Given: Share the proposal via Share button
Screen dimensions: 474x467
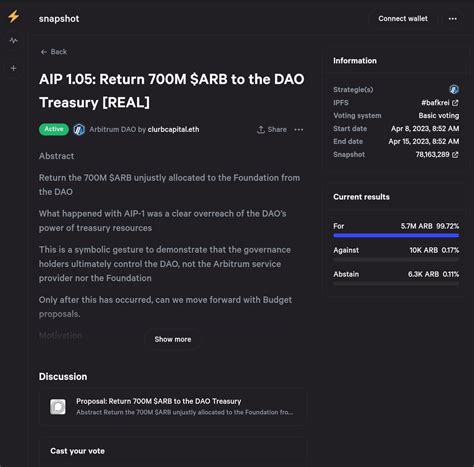Looking at the screenshot, I should coord(272,129).
